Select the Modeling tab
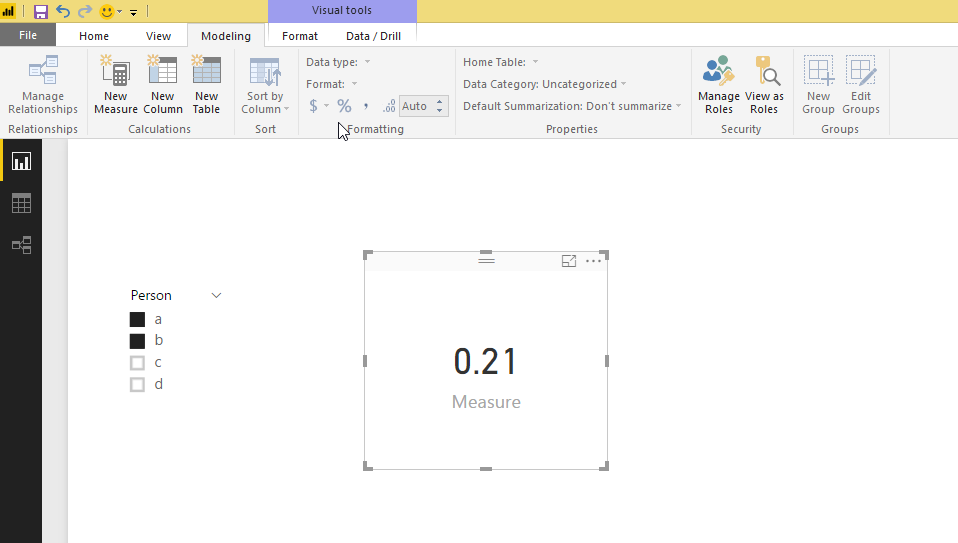The width and height of the screenshot is (958, 543). [226, 36]
